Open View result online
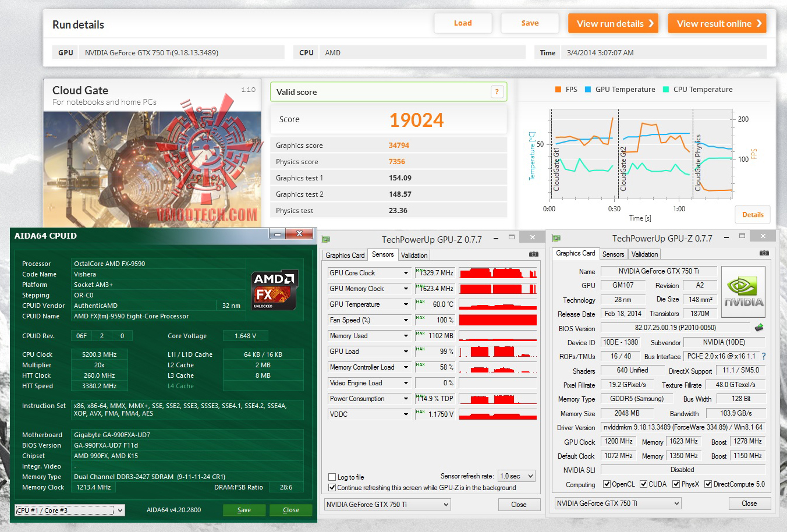 point(717,23)
